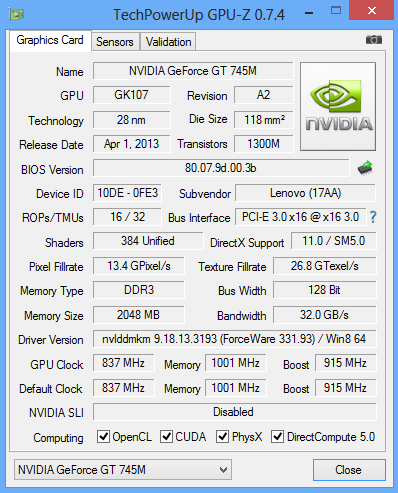398x493 pixels.
Task: Toggle the CUDA checkbox
Action: (166, 436)
